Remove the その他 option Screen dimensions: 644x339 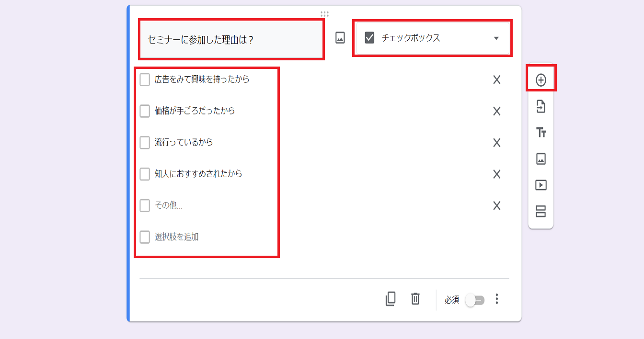coord(496,206)
